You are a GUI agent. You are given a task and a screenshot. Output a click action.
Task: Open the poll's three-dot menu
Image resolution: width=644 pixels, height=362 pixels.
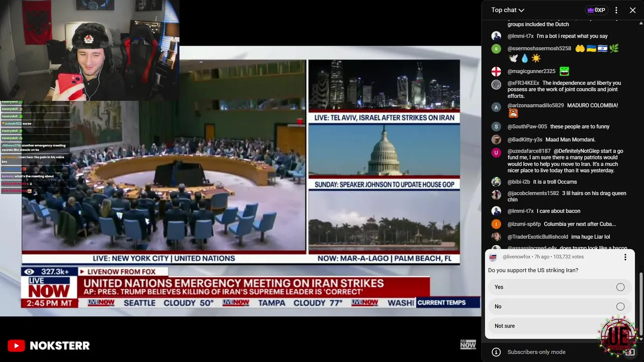(x=625, y=257)
